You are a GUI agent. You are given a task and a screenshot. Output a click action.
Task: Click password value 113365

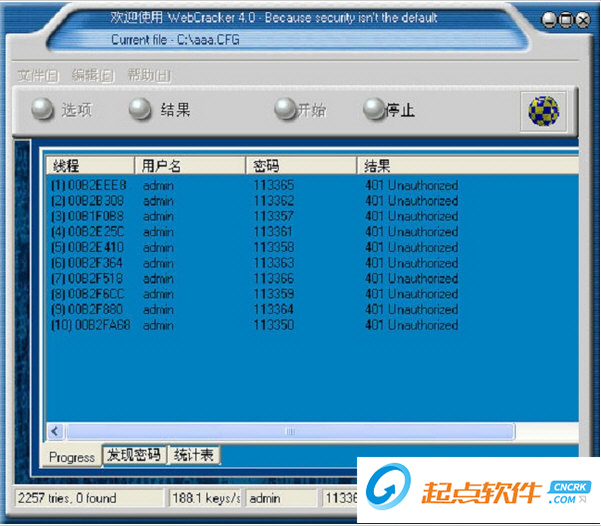coord(274,186)
